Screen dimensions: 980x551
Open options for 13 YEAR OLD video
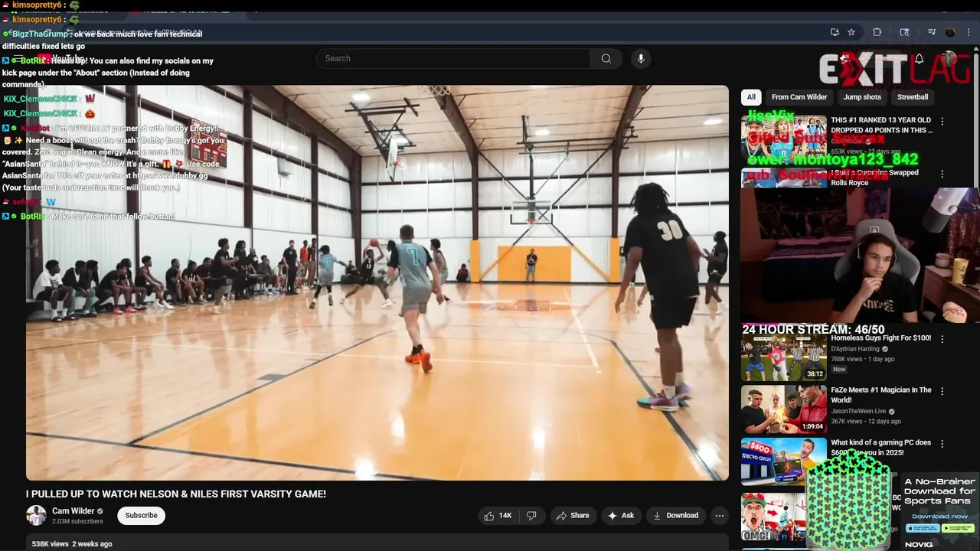point(942,122)
